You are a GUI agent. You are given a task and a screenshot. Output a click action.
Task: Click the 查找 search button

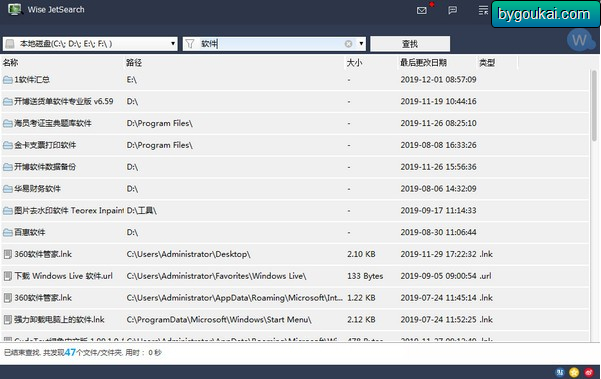click(410, 44)
